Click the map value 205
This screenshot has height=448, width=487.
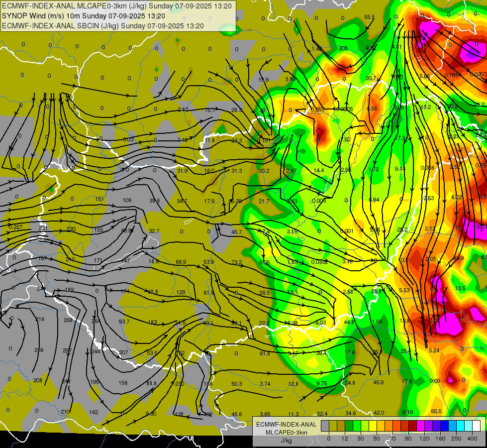click(343, 48)
